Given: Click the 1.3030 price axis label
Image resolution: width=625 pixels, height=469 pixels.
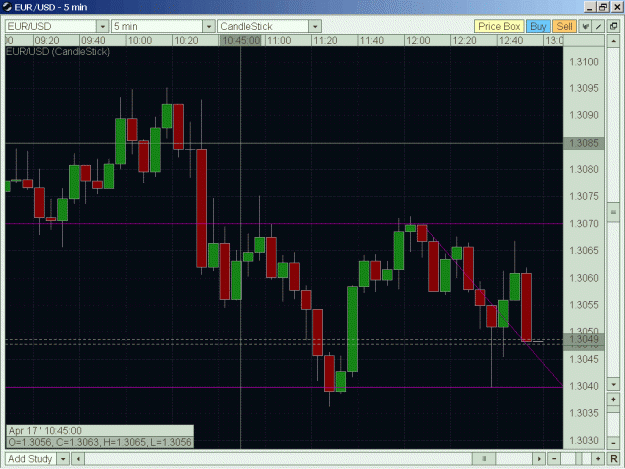Looking at the screenshot, I should (584, 440).
